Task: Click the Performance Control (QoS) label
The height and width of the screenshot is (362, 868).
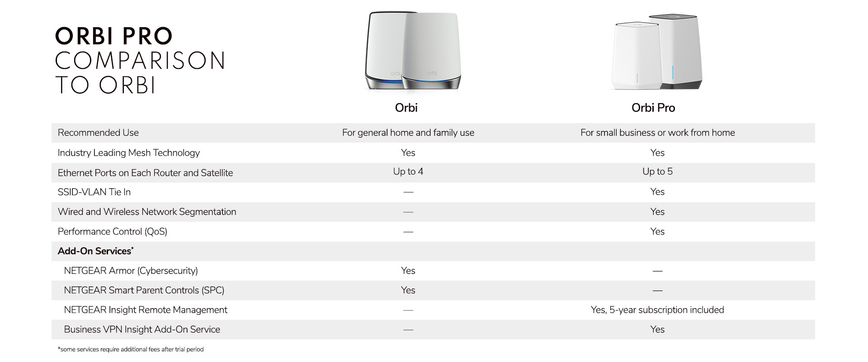Action: click(113, 232)
